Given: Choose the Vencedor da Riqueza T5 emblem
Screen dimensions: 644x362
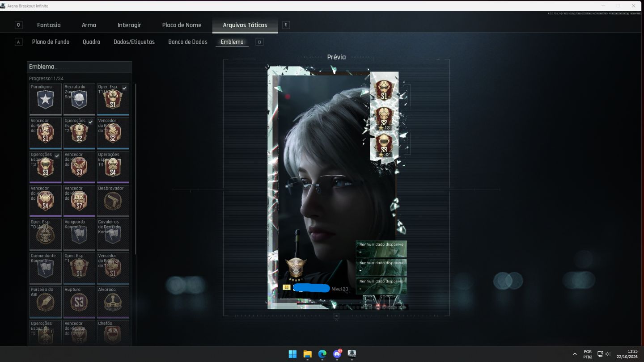Looking at the screenshot, I should click(x=79, y=333).
